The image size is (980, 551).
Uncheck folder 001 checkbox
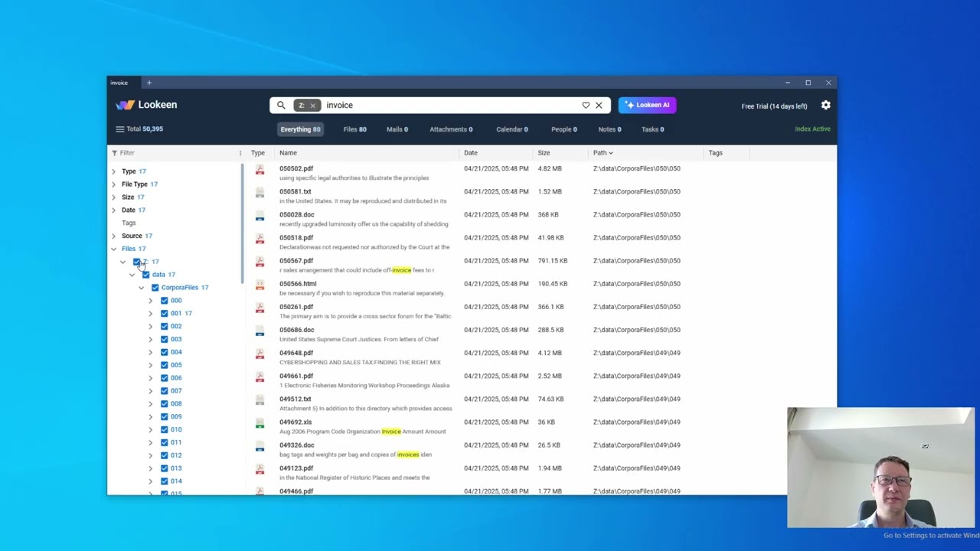(164, 313)
